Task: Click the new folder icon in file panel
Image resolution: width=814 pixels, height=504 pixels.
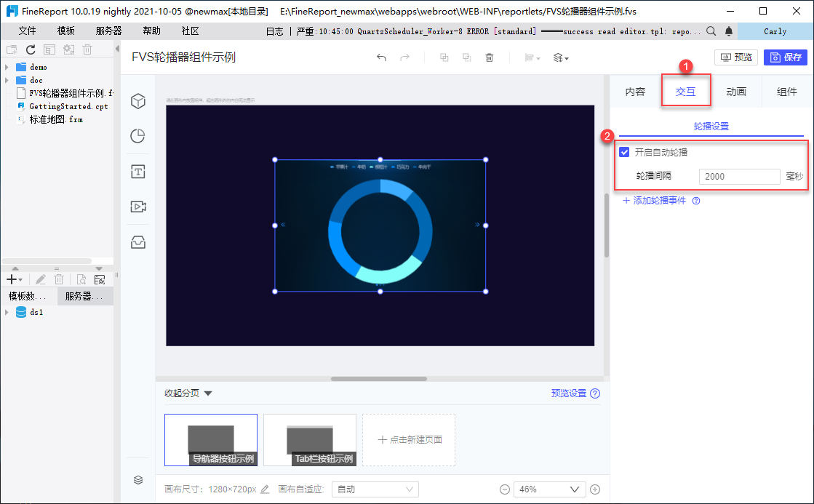Action: coord(12,50)
